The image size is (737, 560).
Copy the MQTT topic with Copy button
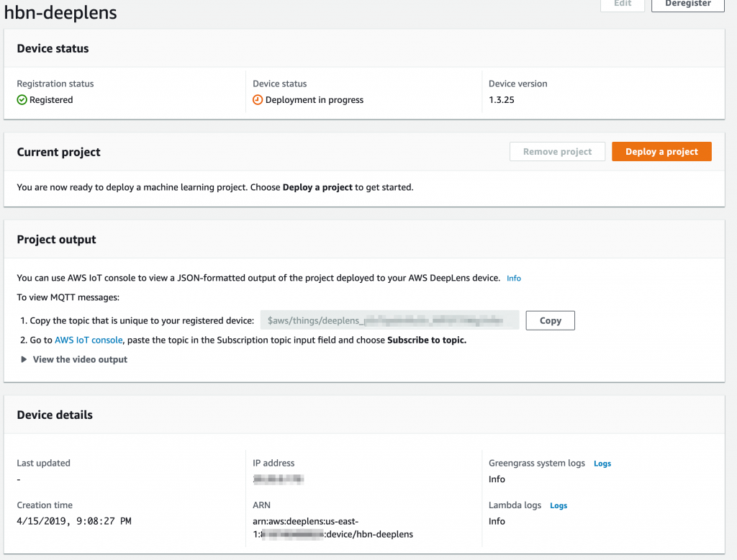[550, 320]
